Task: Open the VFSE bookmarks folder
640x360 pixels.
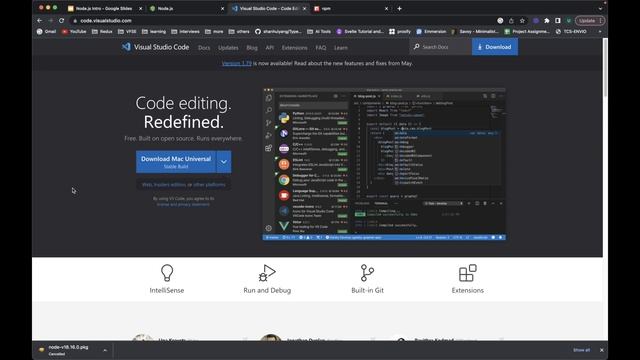Action: coord(127,31)
